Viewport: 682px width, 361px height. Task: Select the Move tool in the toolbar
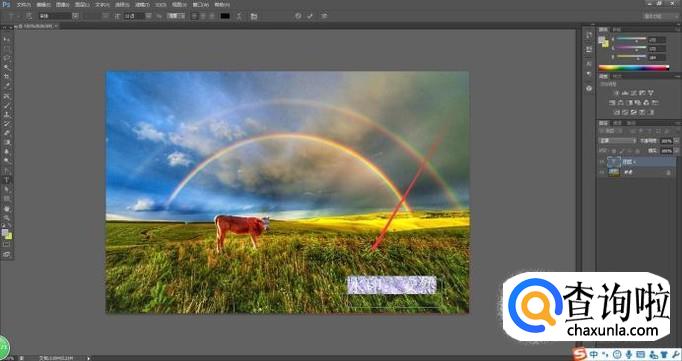[x=7, y=40]
